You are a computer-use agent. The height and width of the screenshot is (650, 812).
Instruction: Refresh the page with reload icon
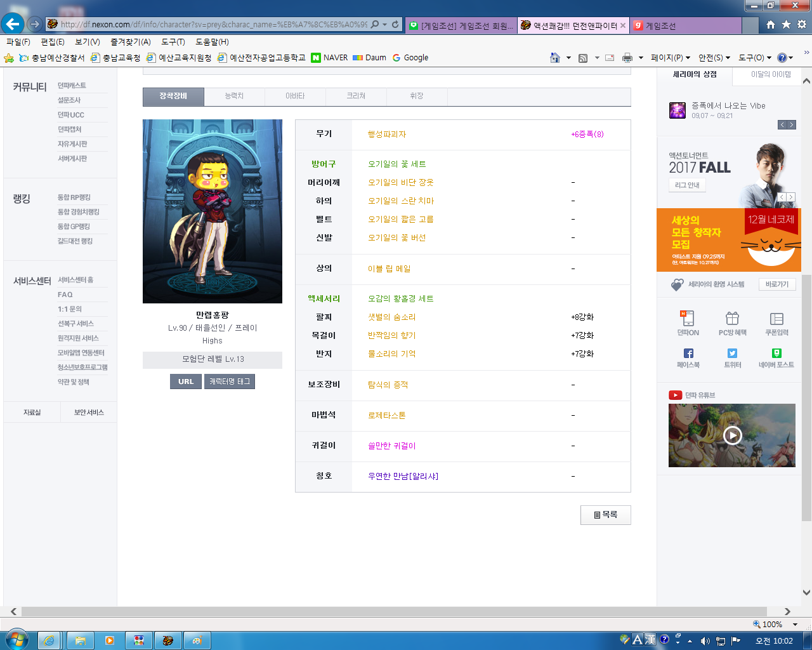point(395,24)
